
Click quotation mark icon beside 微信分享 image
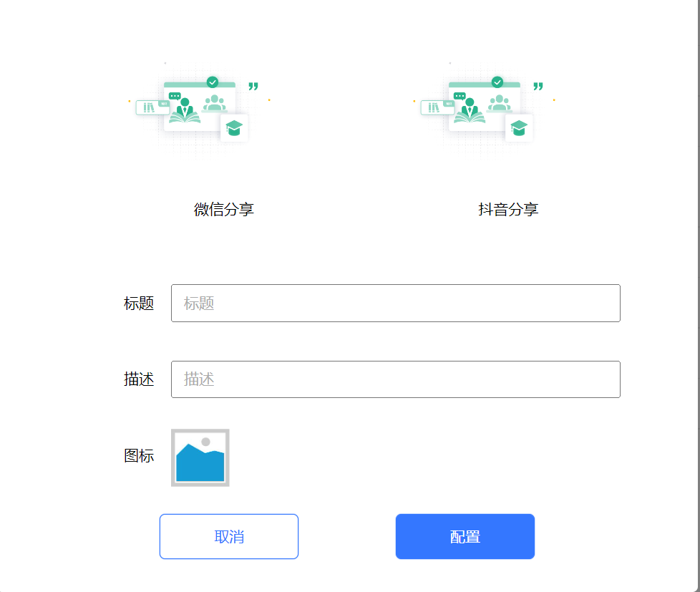253,86
